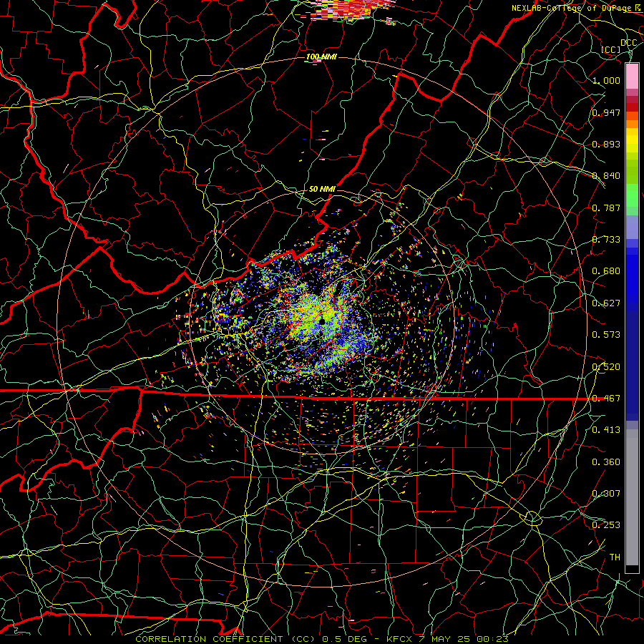Select the 0.520 legend value
Image resolution: width=644 pixels, height=644 pixels.
pyautogui.click(x=606, y=367)
